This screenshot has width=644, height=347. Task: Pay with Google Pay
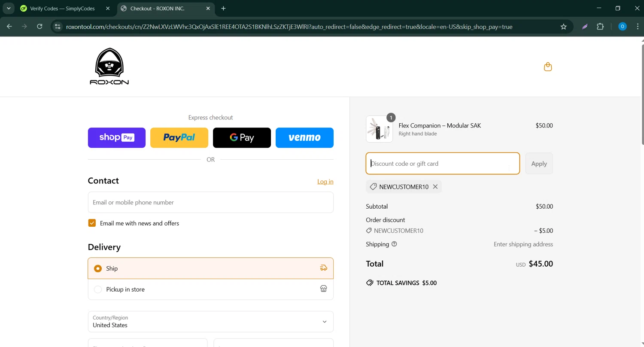pos(242,137)
